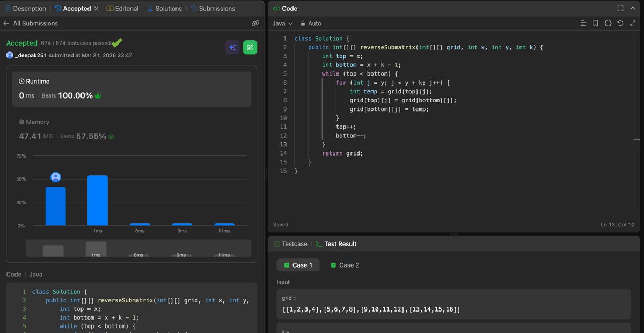The image size is (644, 333).
Task: Click the Auto lock setting
Action: tap(311, 24)
